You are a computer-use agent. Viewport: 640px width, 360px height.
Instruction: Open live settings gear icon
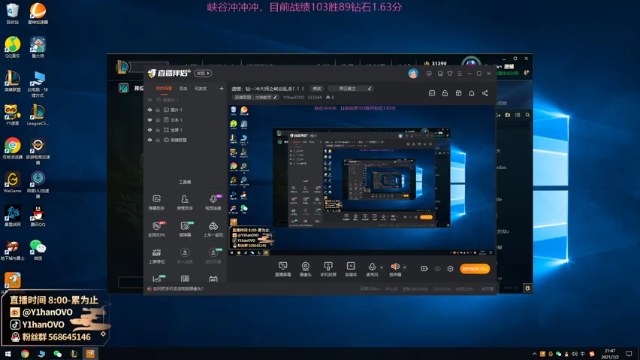450,269
